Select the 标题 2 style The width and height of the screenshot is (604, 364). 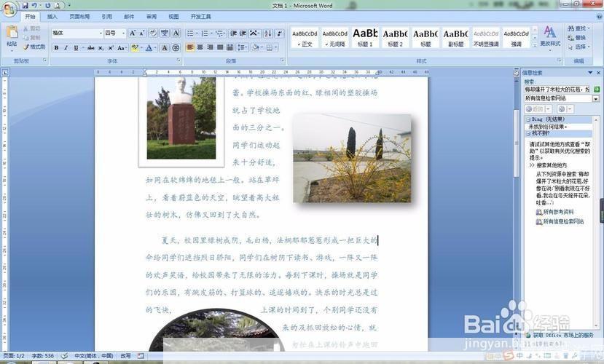[395, 37]
